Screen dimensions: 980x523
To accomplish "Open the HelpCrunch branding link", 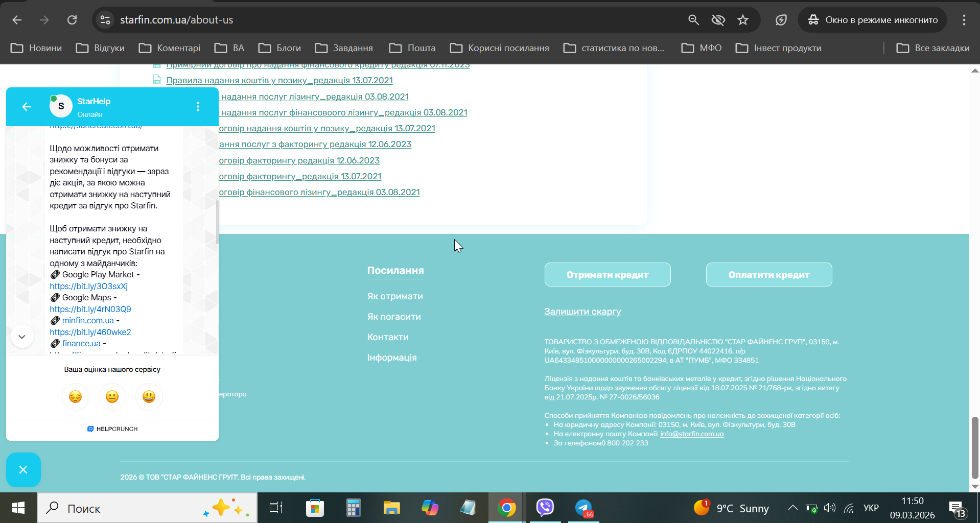I will [x=112, y=429].
